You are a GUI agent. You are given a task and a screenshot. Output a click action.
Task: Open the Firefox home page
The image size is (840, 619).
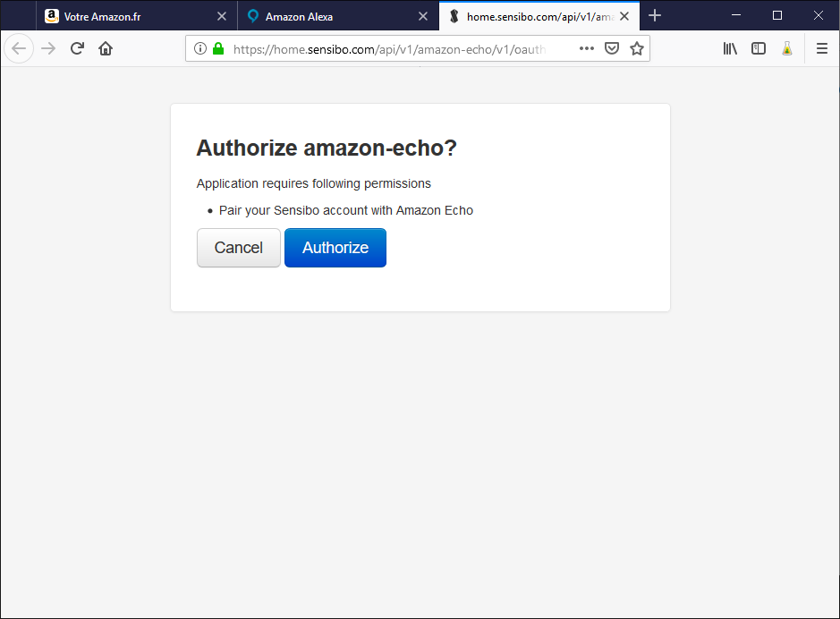tap(106, 48)
